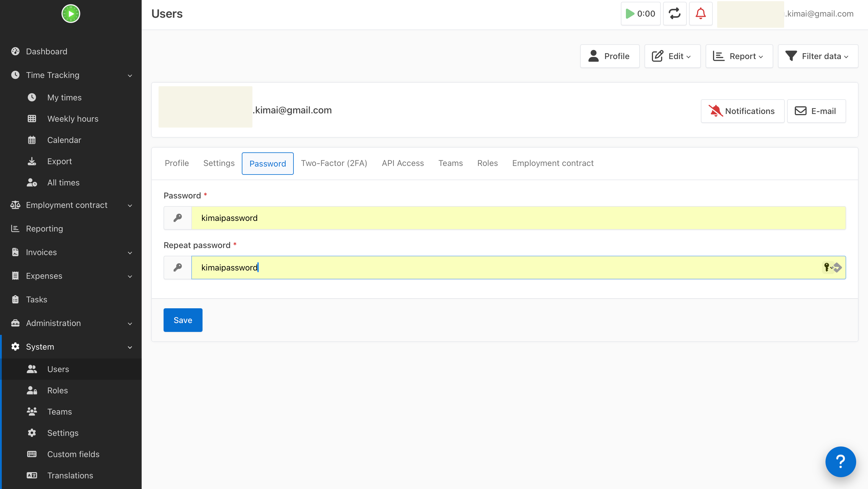868x489 pixels.
Task: Click the Notifications button
Action: pyautogui.click(x=742, y=111)
